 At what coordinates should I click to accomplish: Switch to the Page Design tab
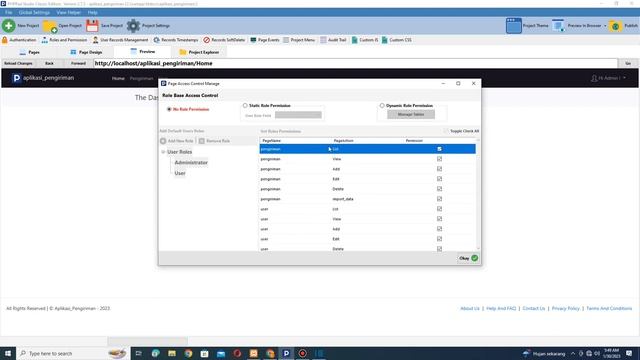(86, 52)
